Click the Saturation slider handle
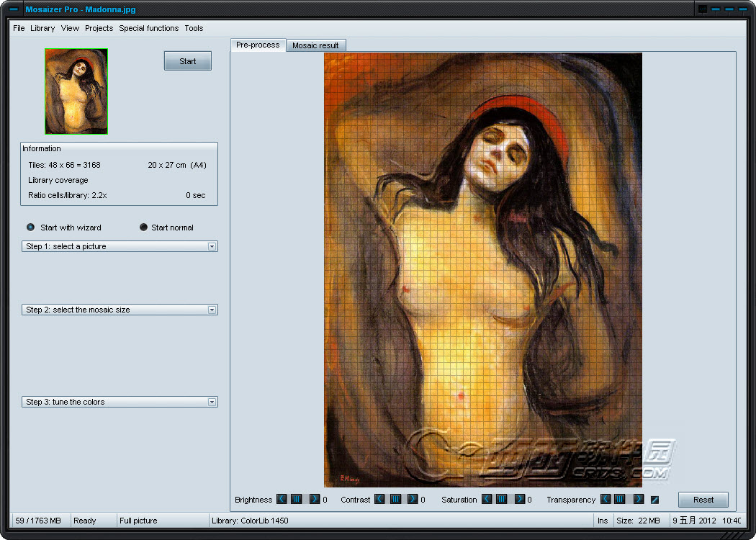756x540 pixels. point(502,499)
